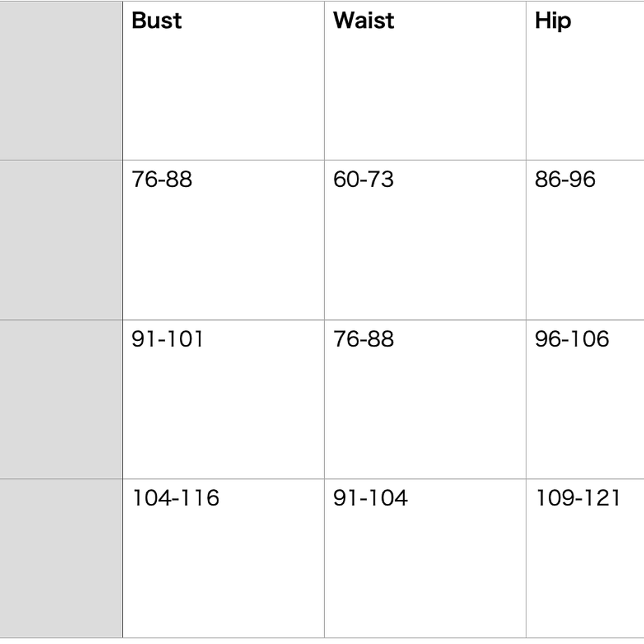Select the hip value 86-96
644x644 pixels.
coord(565,179)
